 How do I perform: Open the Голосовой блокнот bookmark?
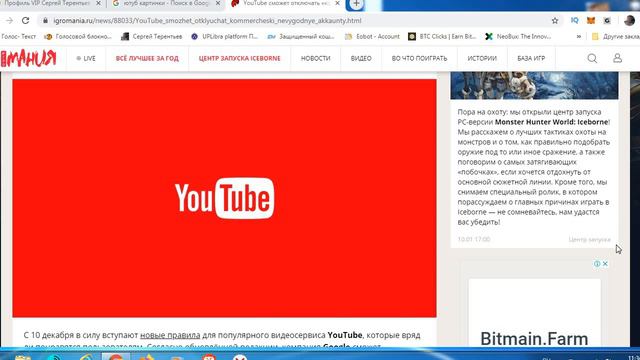[78, 36]
